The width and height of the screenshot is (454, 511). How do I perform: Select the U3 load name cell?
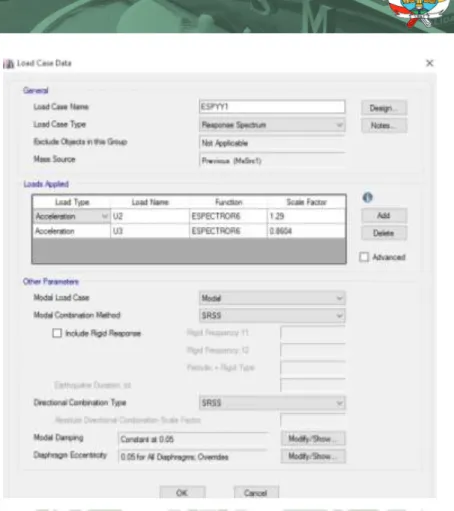click(150, 231)
